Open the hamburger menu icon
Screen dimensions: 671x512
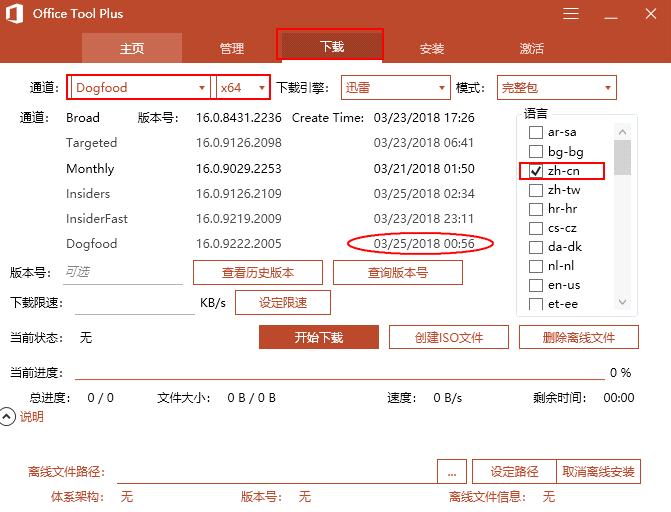(570, 14)
